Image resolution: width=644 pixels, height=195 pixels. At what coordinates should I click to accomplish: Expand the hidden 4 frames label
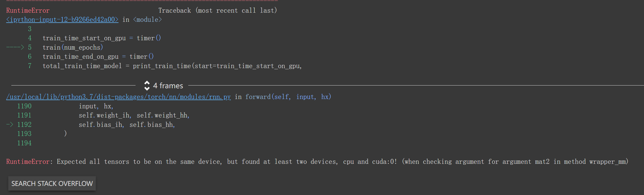pos(168,86)
